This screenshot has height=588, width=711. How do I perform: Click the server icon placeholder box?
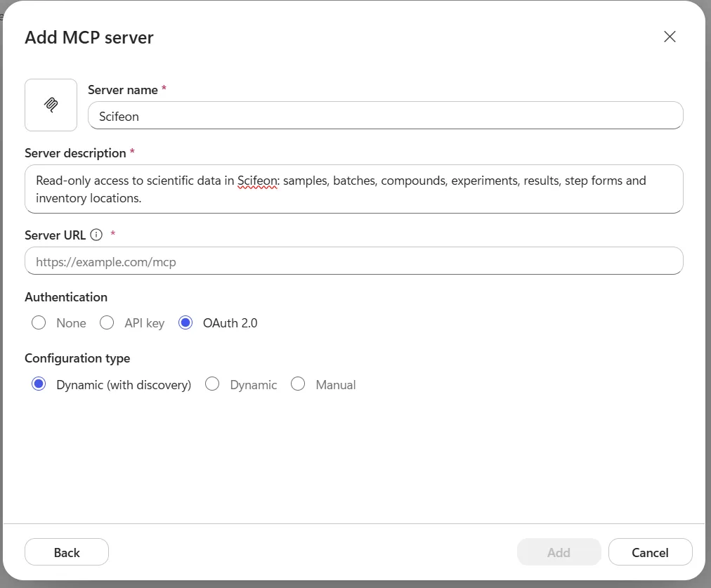tap(51, 105)
